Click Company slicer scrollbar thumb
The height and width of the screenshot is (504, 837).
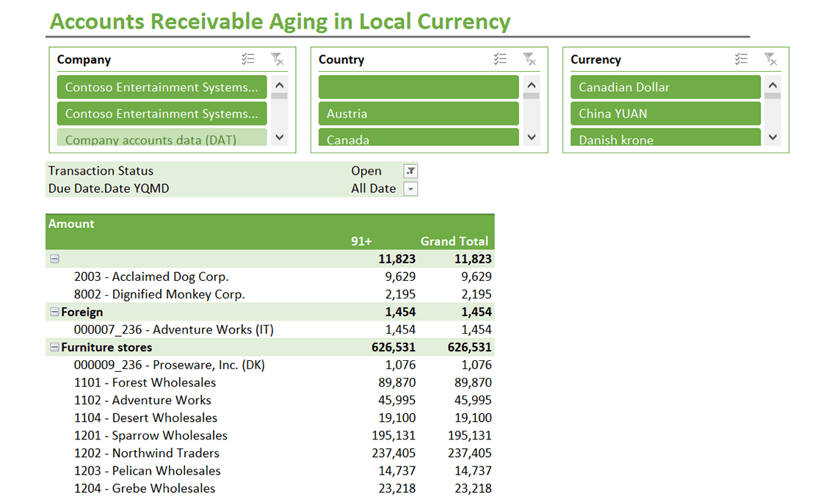click(279, 96)
